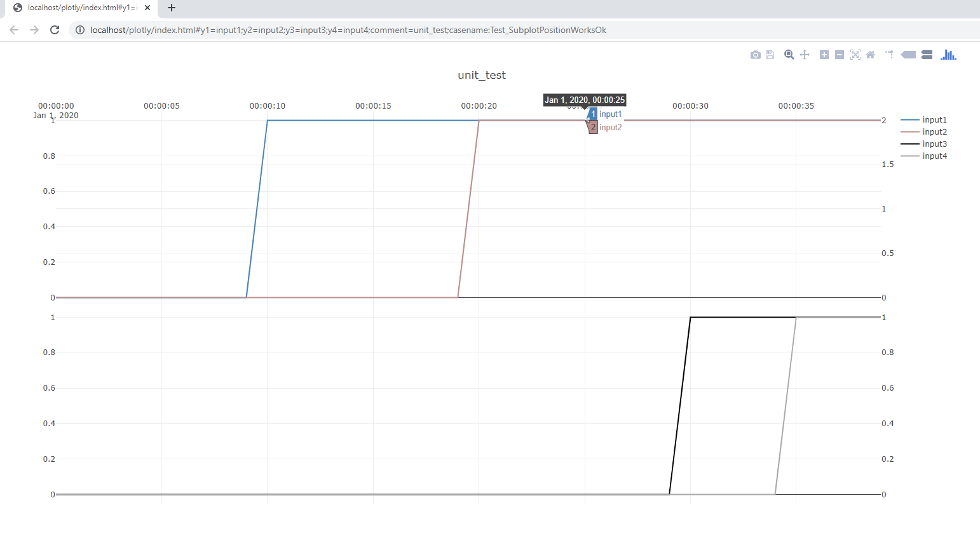Hide the input4 trace via the legend

point(934,156)
